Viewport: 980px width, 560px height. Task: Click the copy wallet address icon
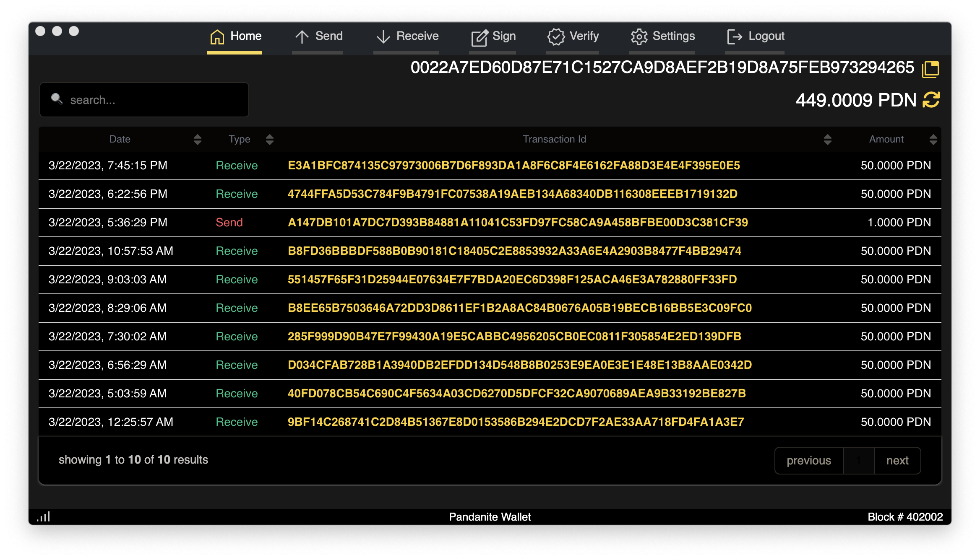pyautogui.click(x=930, y=69)
